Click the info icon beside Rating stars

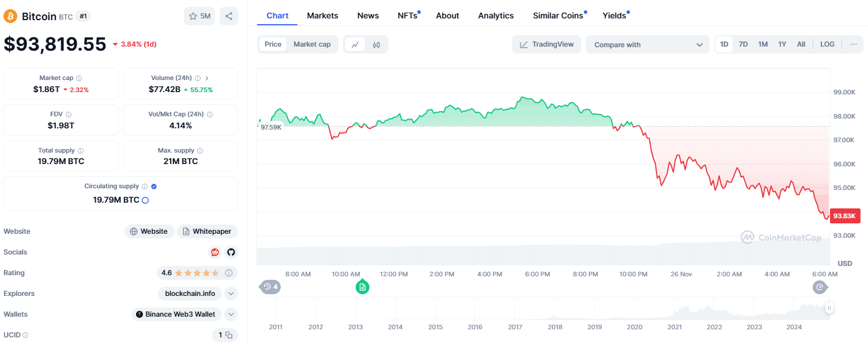coord(229,273)
